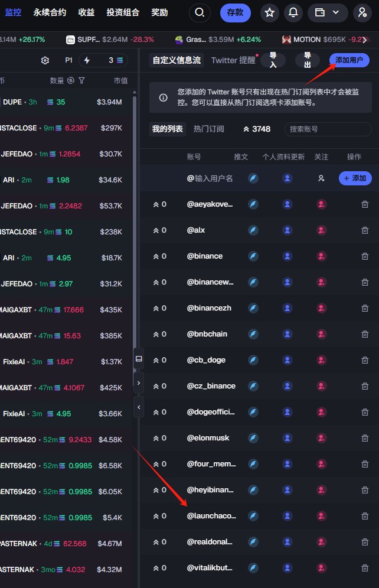
Task: Click the info icon in notice
Action: point(163,97)
